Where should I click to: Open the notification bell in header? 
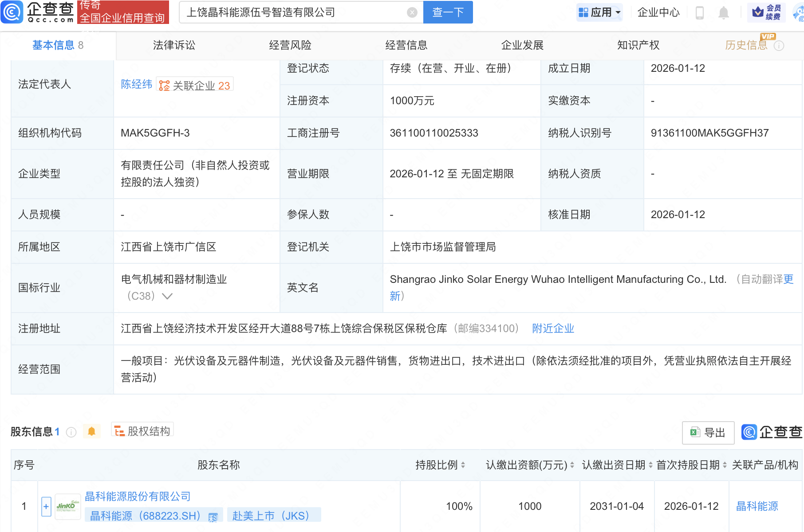coord(723,12)
